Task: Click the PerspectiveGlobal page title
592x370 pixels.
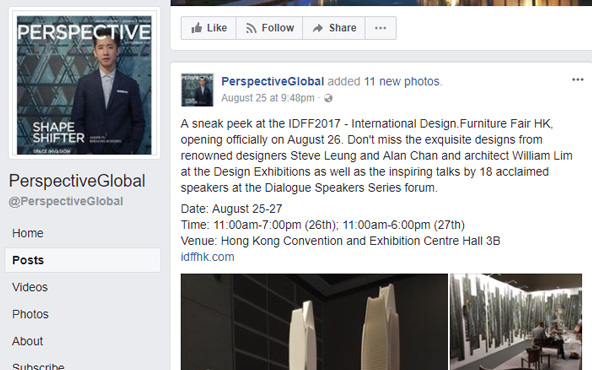Action: point(77,181)
